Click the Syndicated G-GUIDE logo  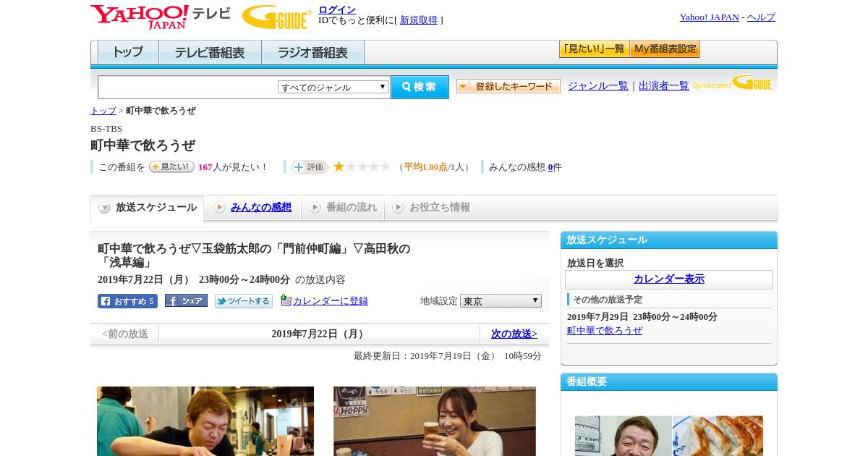[732, 83]
